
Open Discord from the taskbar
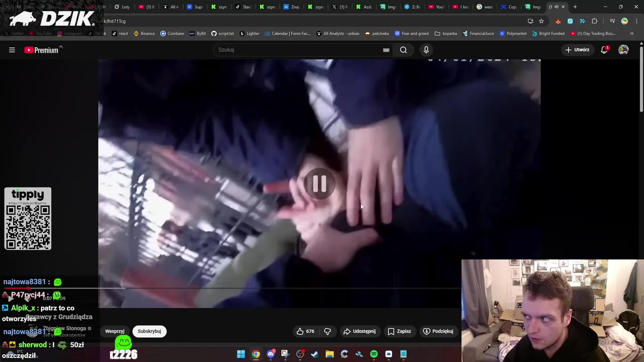click(271, 354)
